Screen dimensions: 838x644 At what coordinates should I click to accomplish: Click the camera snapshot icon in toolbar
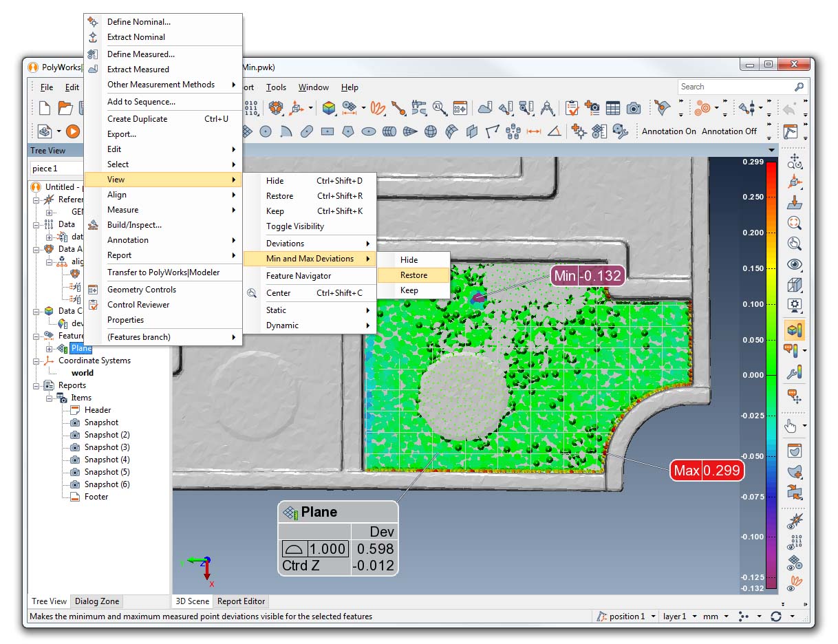[x=634, y=108]
